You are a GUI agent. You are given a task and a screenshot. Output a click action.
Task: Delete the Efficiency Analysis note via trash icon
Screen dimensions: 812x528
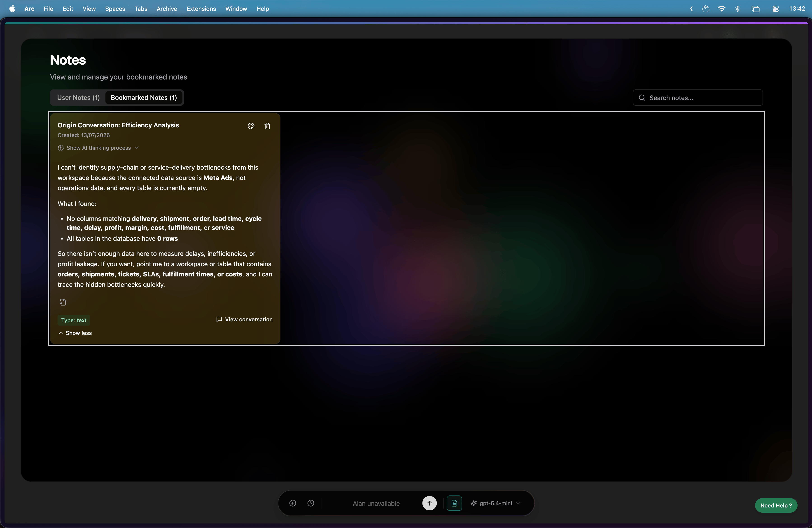pyautogui.click(x=267, y=126)
